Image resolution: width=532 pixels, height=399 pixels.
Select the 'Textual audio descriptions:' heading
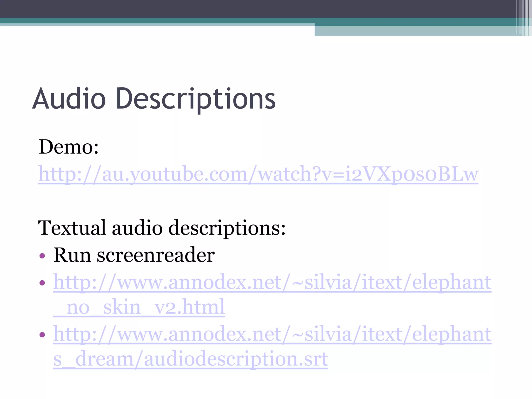pyautogui.click(x=162, y=228)
